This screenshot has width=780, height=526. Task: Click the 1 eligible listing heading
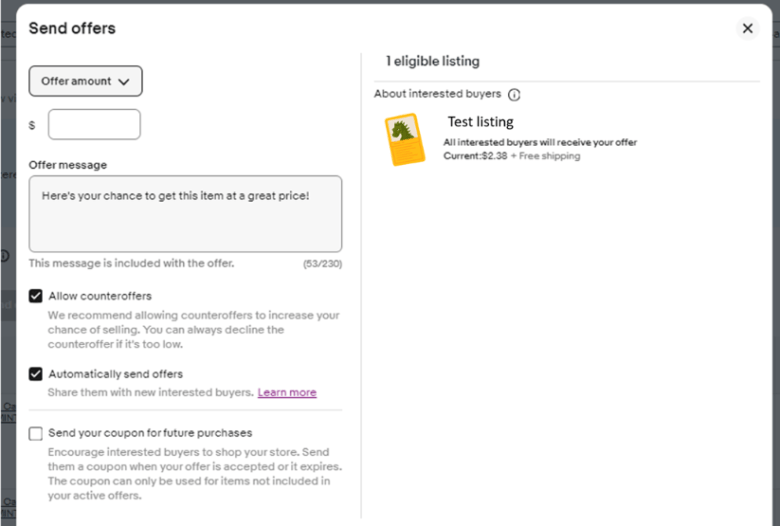pyautogui.click(x=433, y=61)
